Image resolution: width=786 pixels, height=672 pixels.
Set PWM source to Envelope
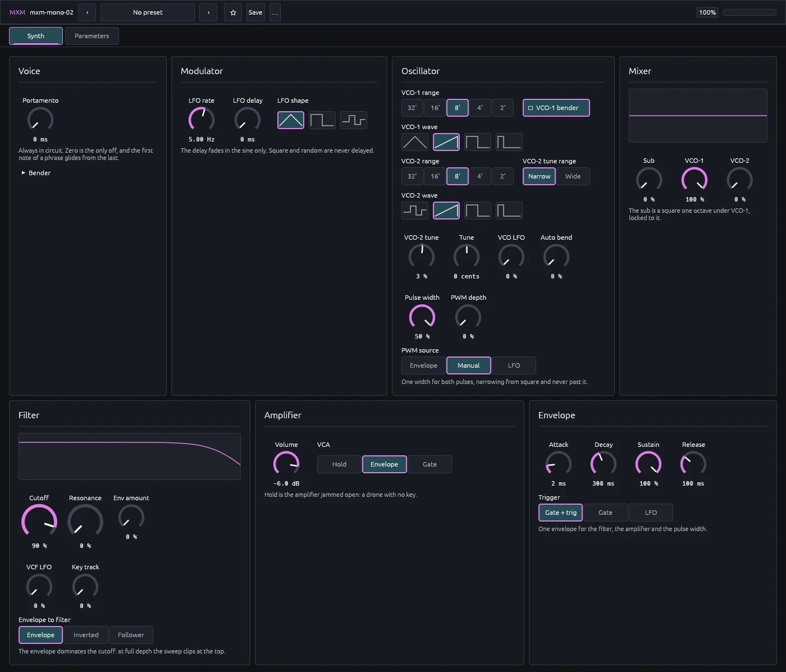pos(424,365)
